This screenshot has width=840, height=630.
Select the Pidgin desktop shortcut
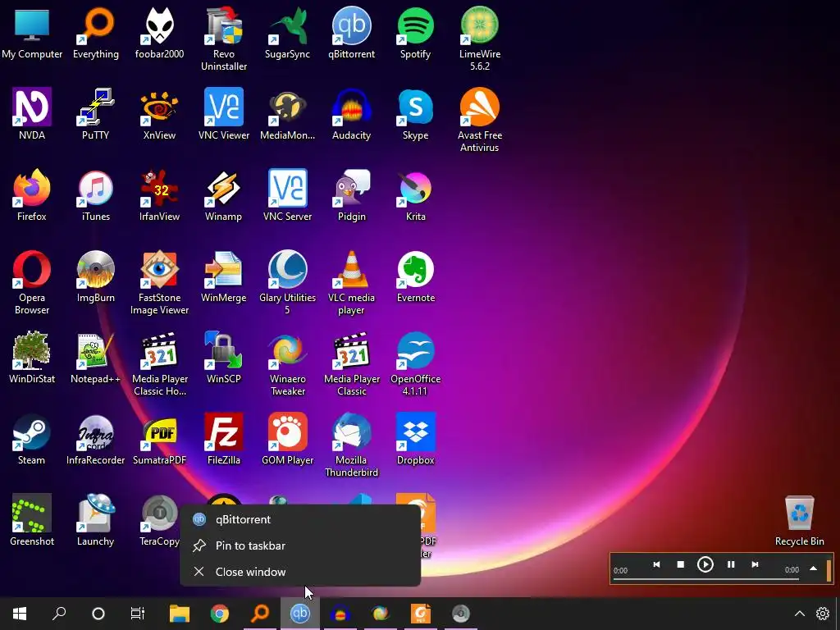coord(352,196)
